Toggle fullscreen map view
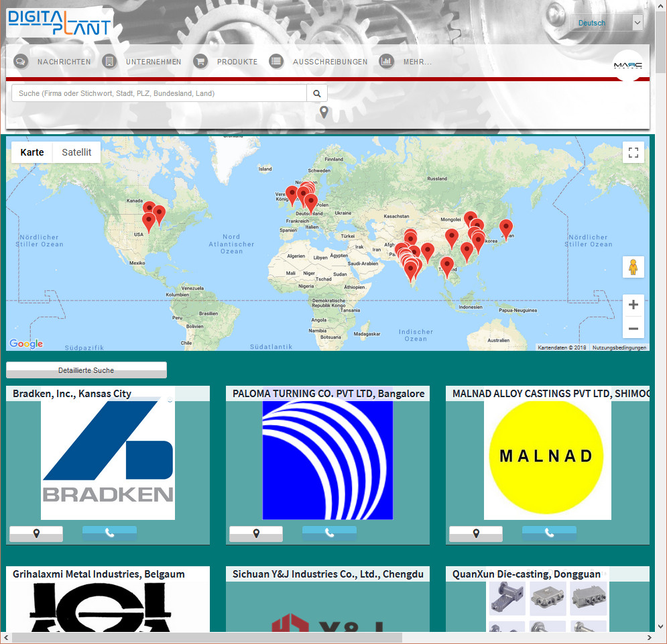Viewport: 667px width, 644px height. click(x=633, y=152)
